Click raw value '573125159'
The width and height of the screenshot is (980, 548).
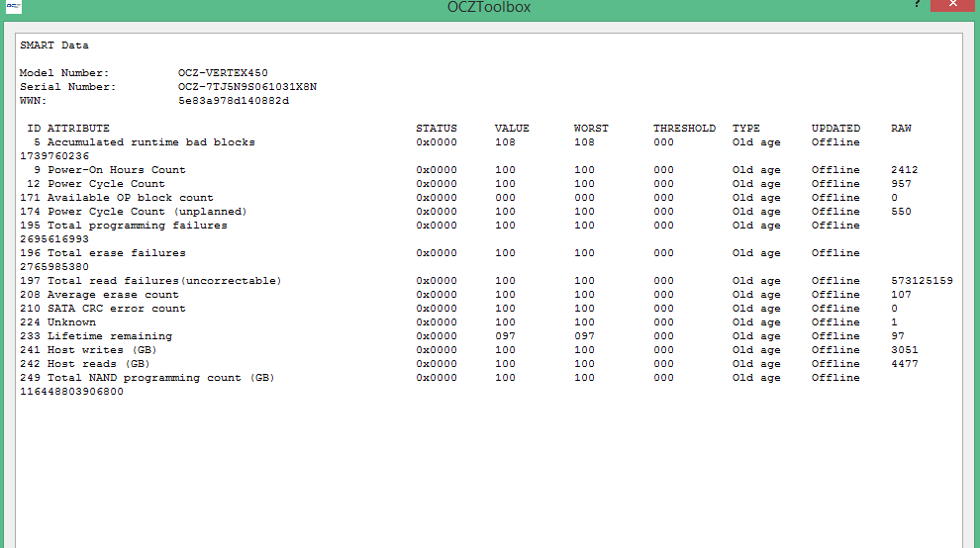click(922, 281)
